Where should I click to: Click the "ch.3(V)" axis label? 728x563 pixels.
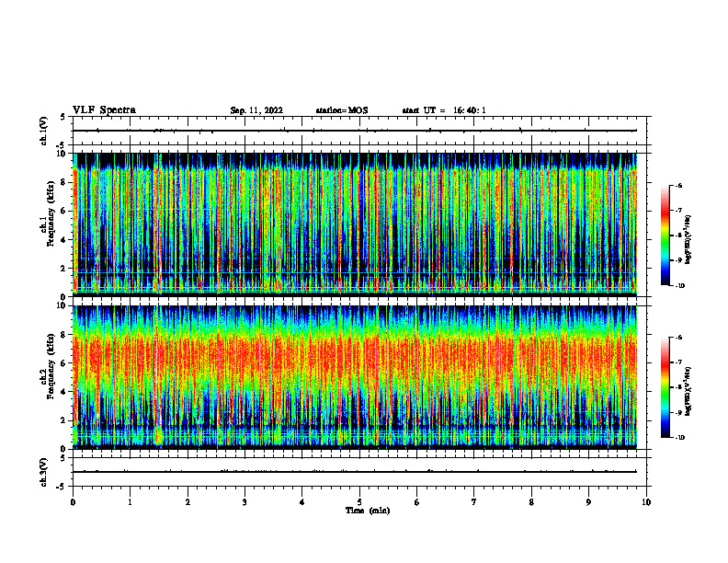coord(43,472)
